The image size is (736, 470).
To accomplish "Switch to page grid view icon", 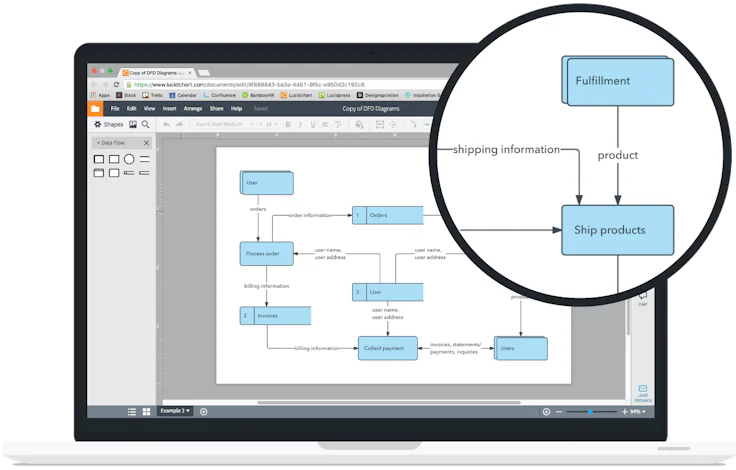I will click(146, 412).
